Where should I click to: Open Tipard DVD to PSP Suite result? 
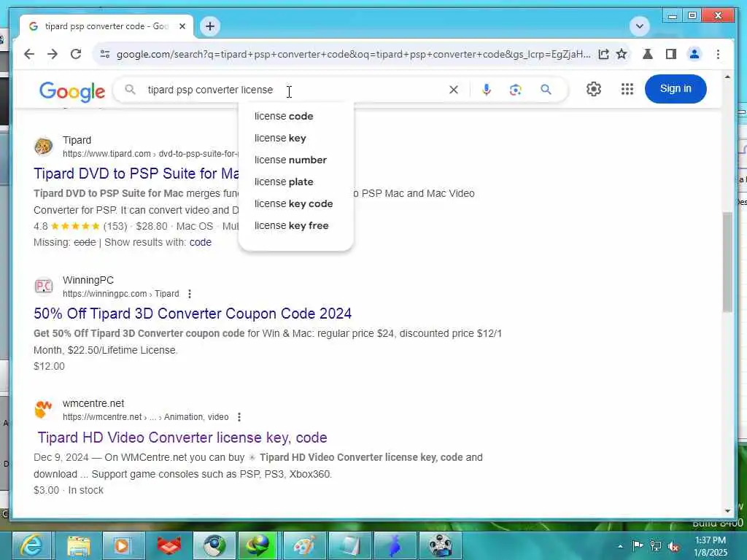click(x=136, y=174)
